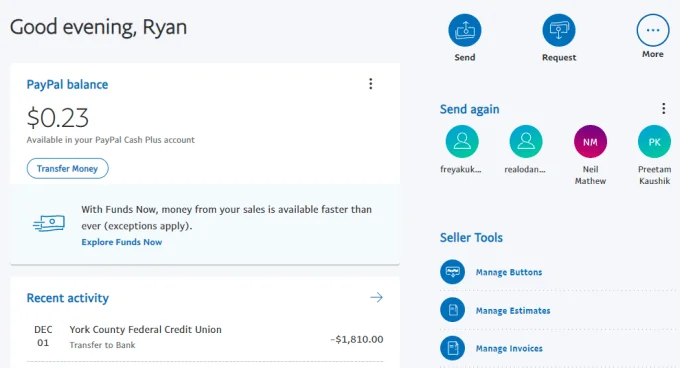The image size is (680, 368).
Task: Expand Recent activity with the arrow
Action: click(x=376, y=297)
